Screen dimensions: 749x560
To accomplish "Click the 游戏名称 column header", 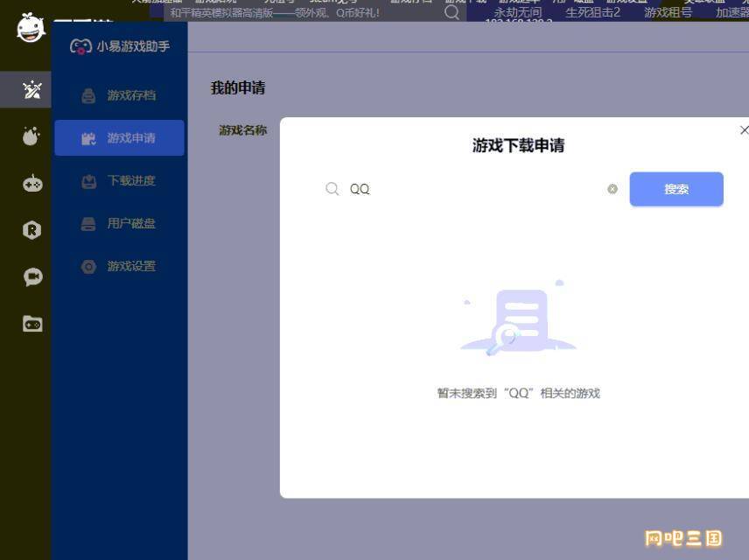I will 242,130.
